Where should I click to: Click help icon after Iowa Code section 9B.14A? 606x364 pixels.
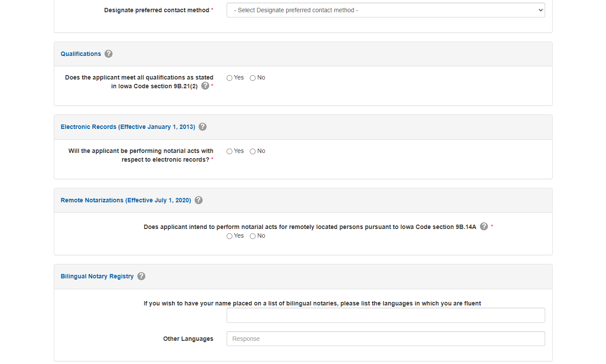click(484, 226)
